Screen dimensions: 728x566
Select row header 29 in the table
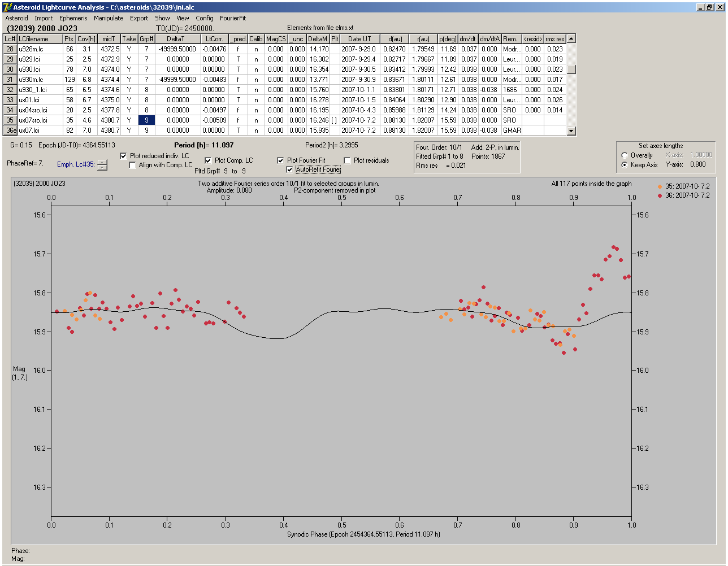pyautogui.click(x=10, y=59)
